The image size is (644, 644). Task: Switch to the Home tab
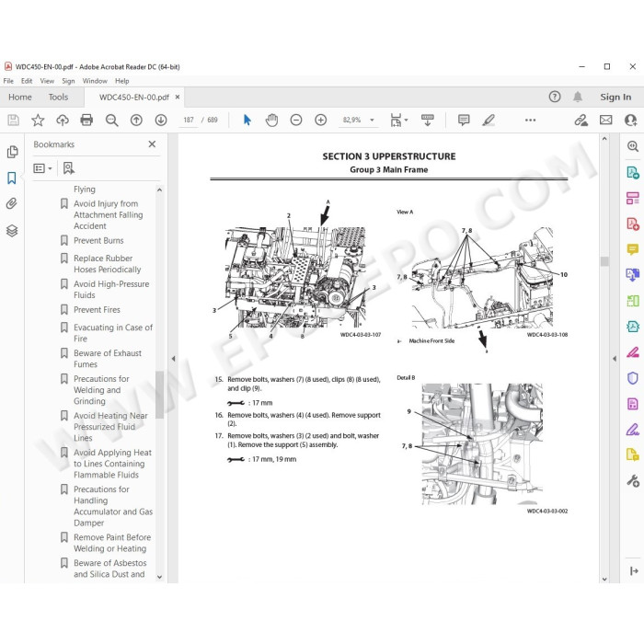click(x=20, y=98)
